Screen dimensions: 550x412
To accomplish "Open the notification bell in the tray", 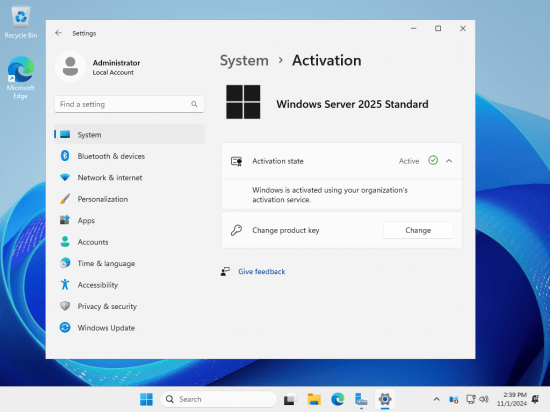I will [x=536, y=399].
